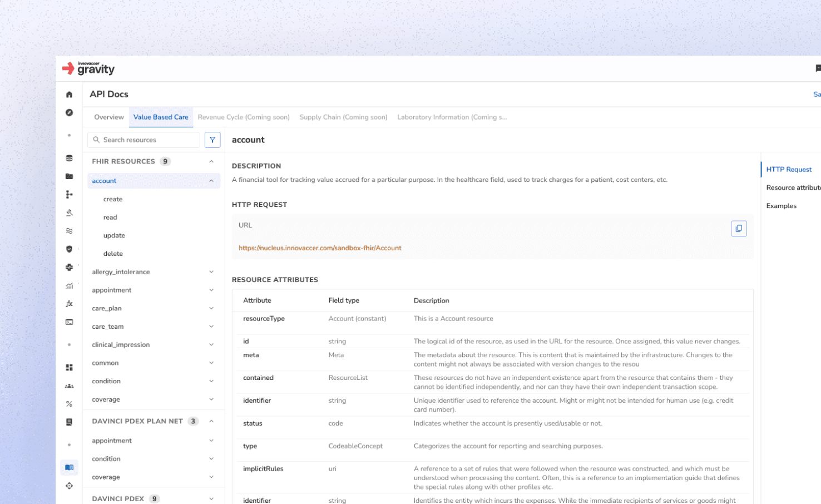This screenshot has height=504, width=821.
Task: Open the fx functions icon in sidebar
Action: [69, 304]
